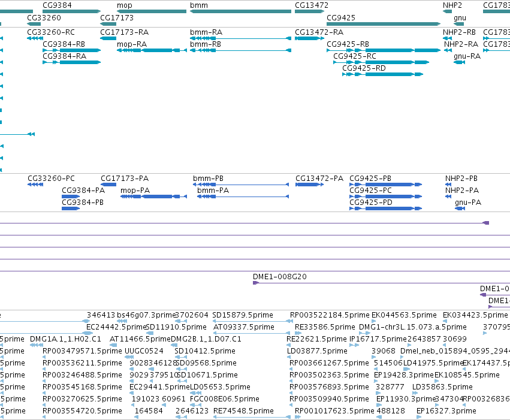Click EST DMG1A.1_1.H02.C1

65,339
